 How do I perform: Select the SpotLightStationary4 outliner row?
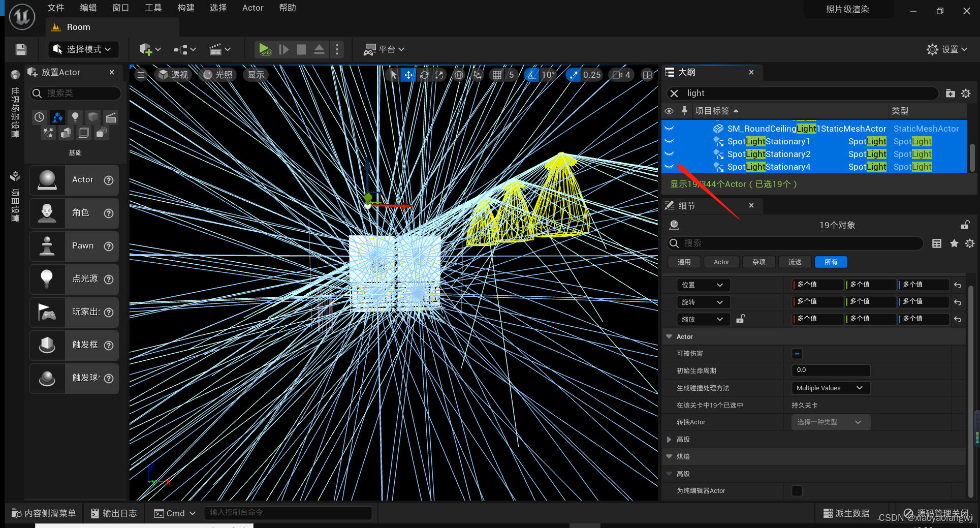click(814, 167)
